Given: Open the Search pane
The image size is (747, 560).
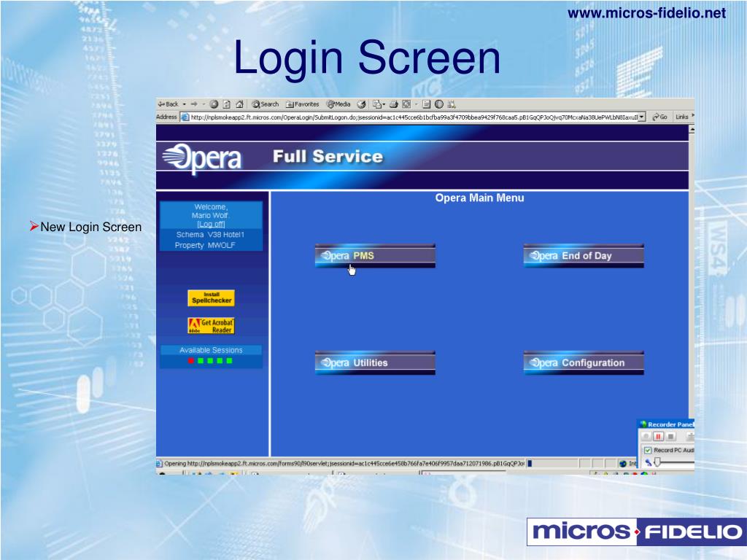Looking at the screenshot, I should point(266,104).
